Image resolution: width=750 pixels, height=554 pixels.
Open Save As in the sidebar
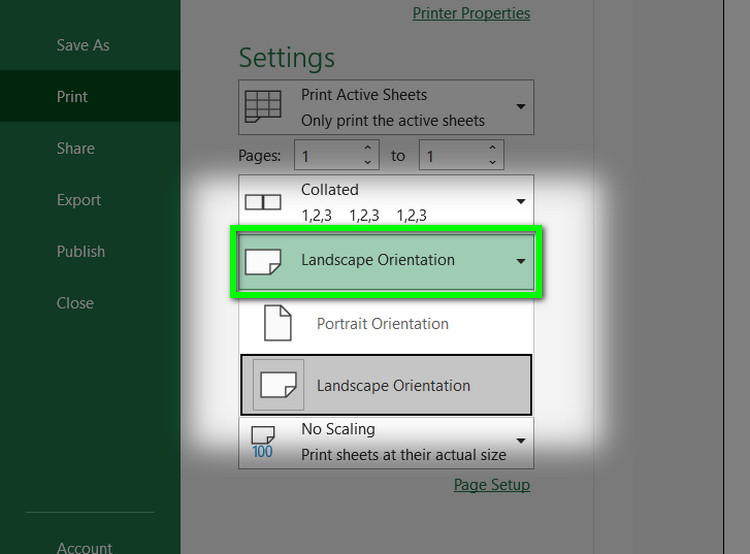coord(83,45)
